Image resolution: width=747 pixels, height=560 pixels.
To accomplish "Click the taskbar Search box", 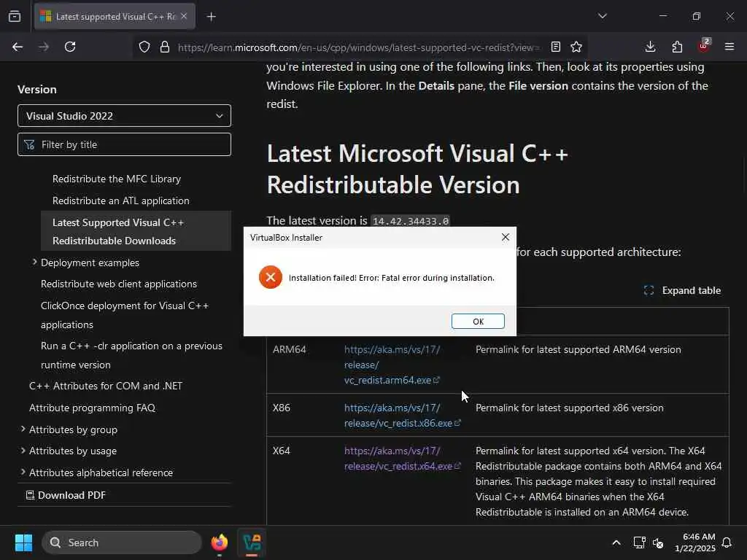I will coord(122,542).
